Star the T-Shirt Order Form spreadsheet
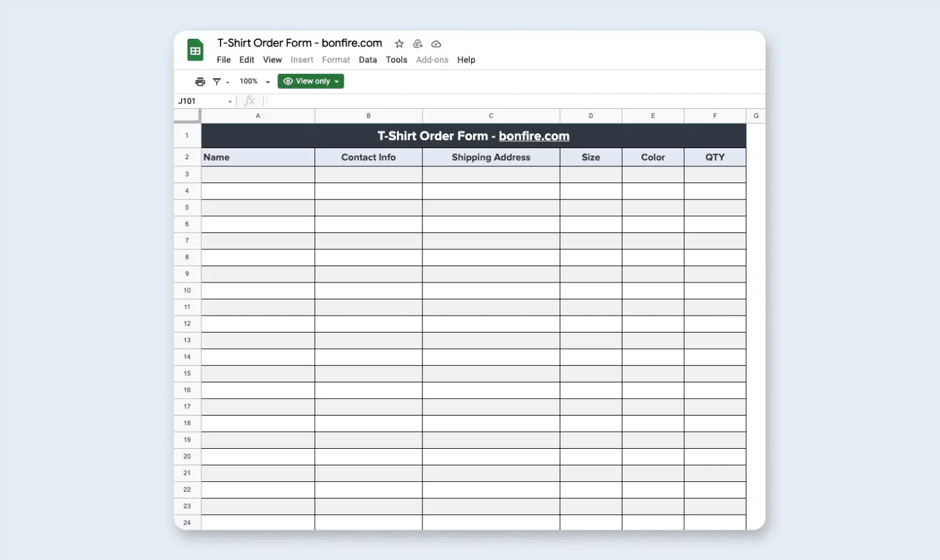This screenshot has height=560, width=940. tap(398, 44)
